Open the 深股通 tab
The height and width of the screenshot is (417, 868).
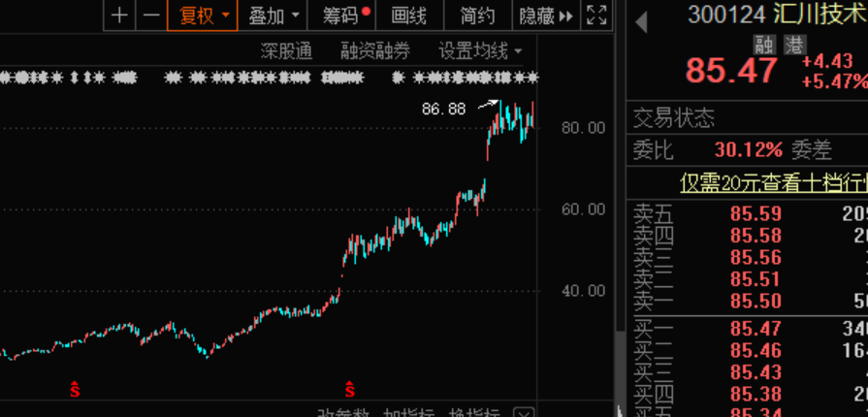[x=286, y=51]
